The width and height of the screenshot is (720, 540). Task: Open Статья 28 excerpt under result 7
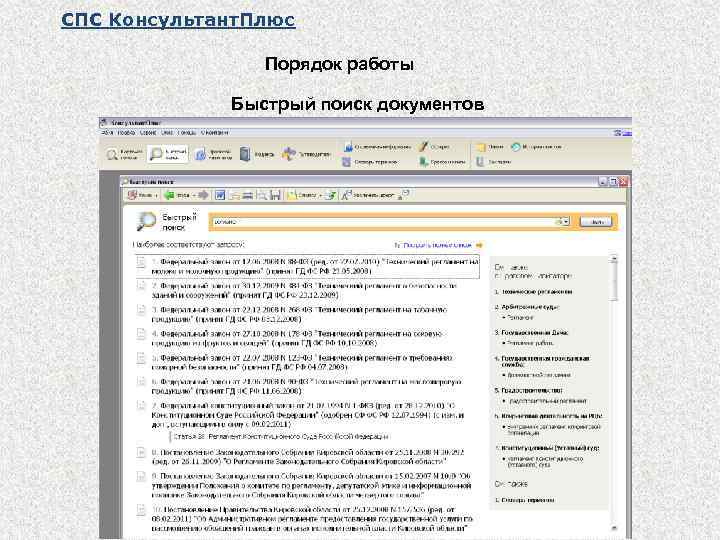[x=281, y=437]
